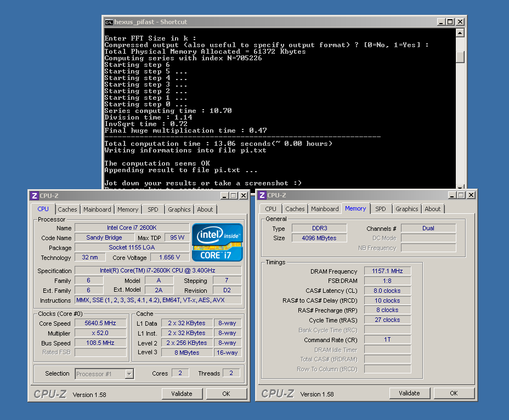Click the Cores count value field
Screen dimensions: 509x420
click(180, 373)
